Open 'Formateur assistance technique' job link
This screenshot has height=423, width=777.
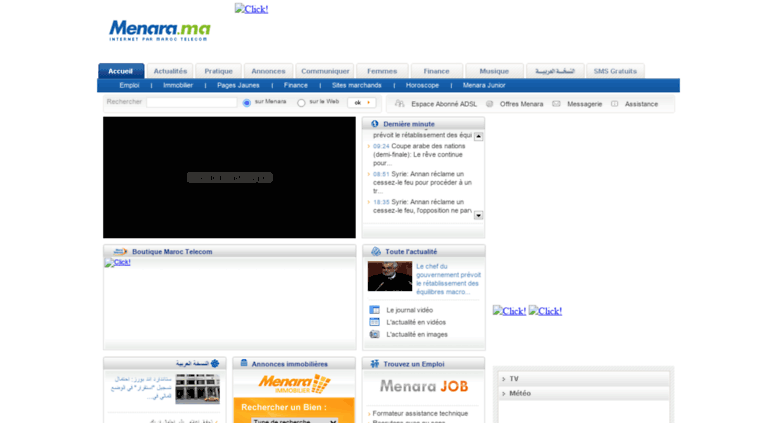pyautogui.click(x=420, y=413)
